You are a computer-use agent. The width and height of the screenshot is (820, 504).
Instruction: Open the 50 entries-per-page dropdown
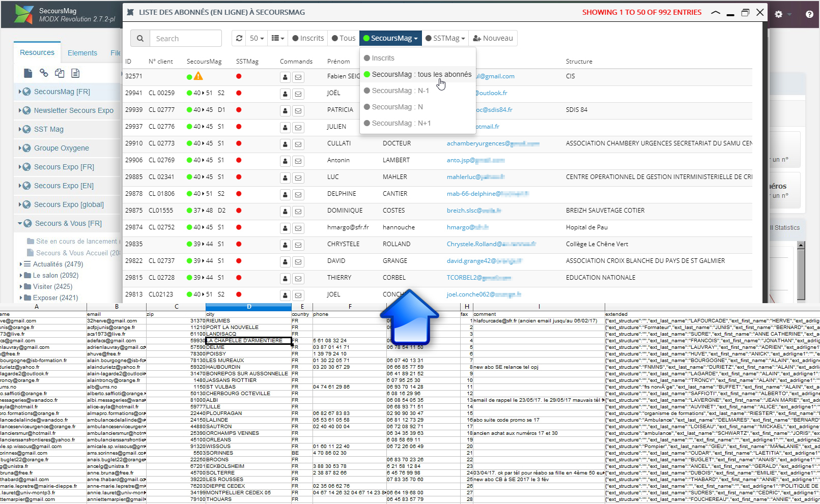(x=257, y=38)
